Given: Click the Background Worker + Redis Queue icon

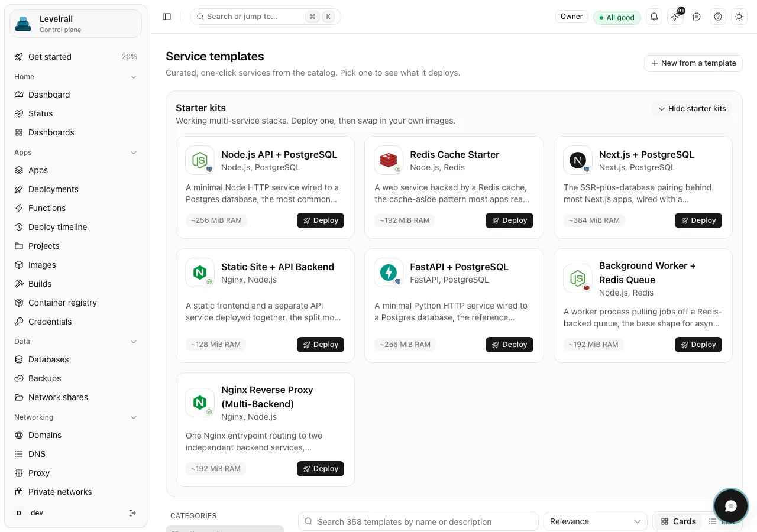Looking at the screenshot, I should point(578,278).
